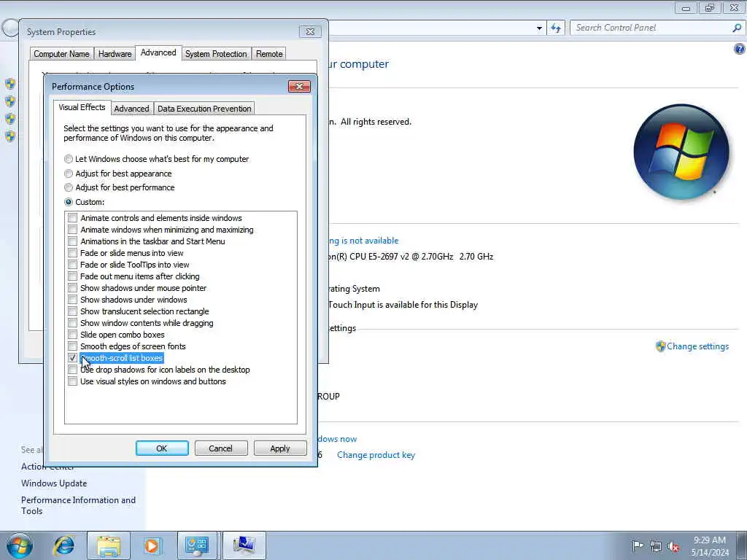
Task: Check Slide open combo boxes
Action: click(x=72, y=335)
